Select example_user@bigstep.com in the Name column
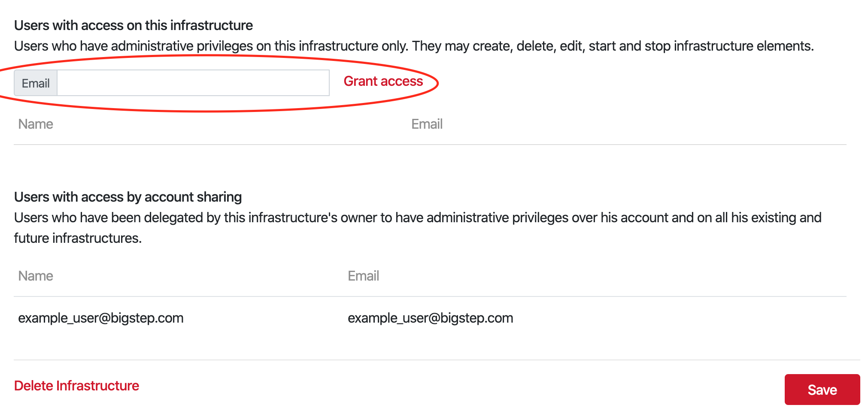Viewport: 868px width, 417px height. pos(101,318)
